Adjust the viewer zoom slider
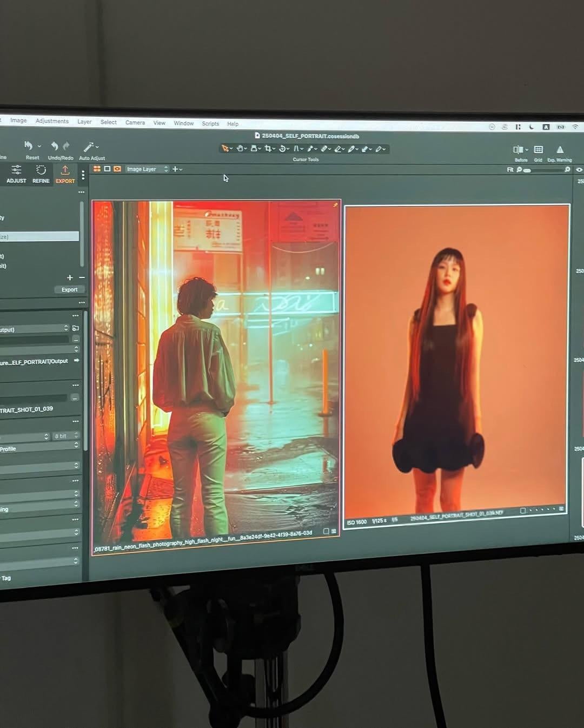The height and width of the screenshot is (728, 584). 527,170
